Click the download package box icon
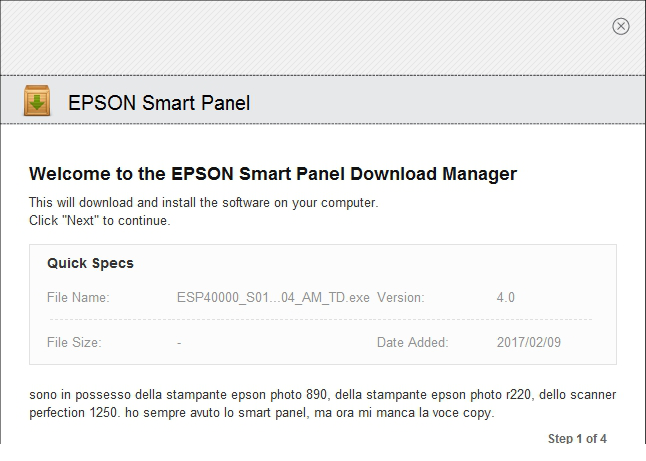 click(x=37, y=100)
